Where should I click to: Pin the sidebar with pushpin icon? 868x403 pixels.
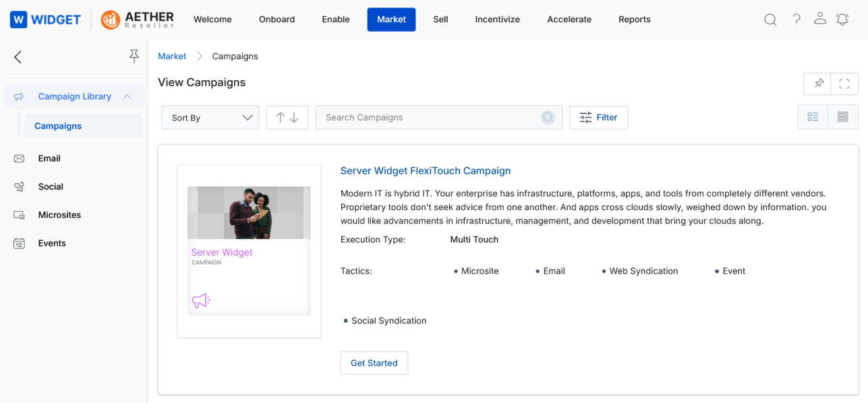pos(134,57)
